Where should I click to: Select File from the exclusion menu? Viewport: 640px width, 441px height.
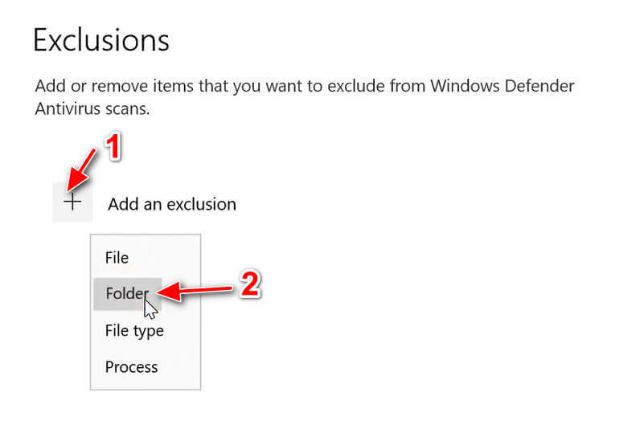(117, 258)
